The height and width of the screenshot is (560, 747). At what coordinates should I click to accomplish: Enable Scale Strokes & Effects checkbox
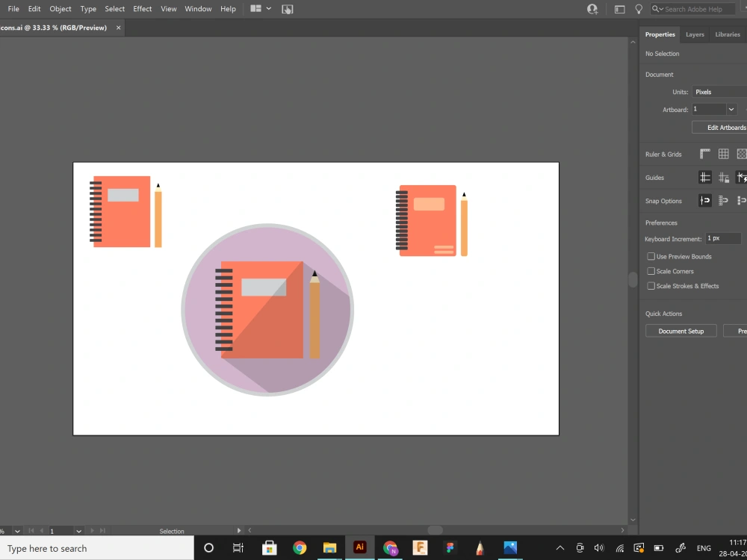(651, 286)
